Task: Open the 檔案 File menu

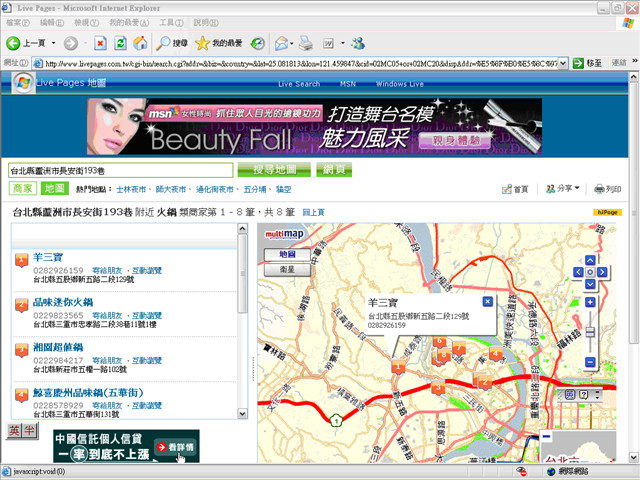Action: pyautogui.click(x=18, y=22)
